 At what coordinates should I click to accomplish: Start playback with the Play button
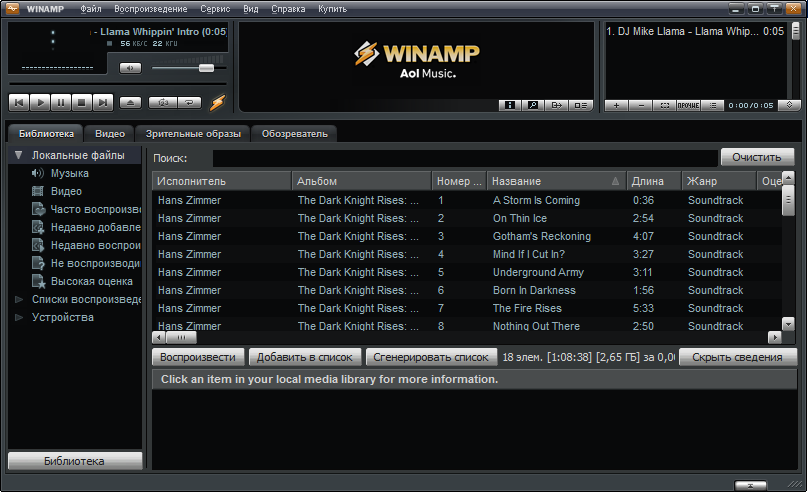pos(40,103)
